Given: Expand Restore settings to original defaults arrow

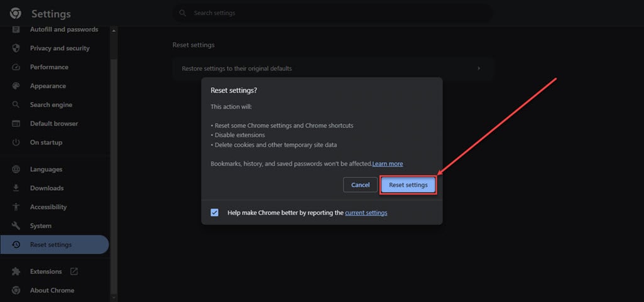Looking at the screenshot, I should [x=479, y=68].
